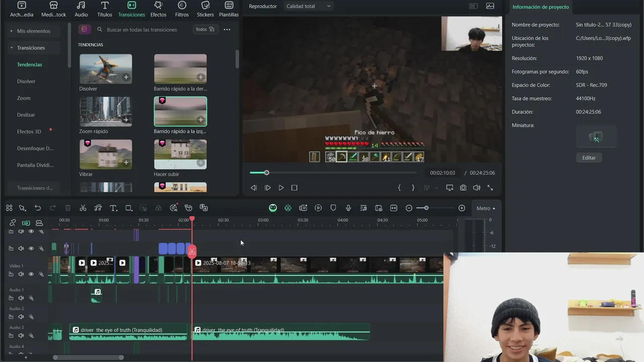Select the text tool in timeline toolbar

[114, 208]
